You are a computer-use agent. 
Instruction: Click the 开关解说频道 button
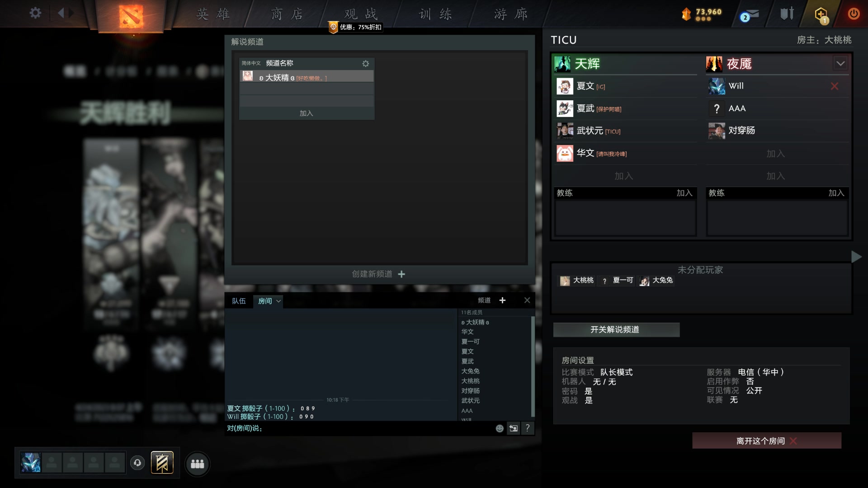(616, 330)
